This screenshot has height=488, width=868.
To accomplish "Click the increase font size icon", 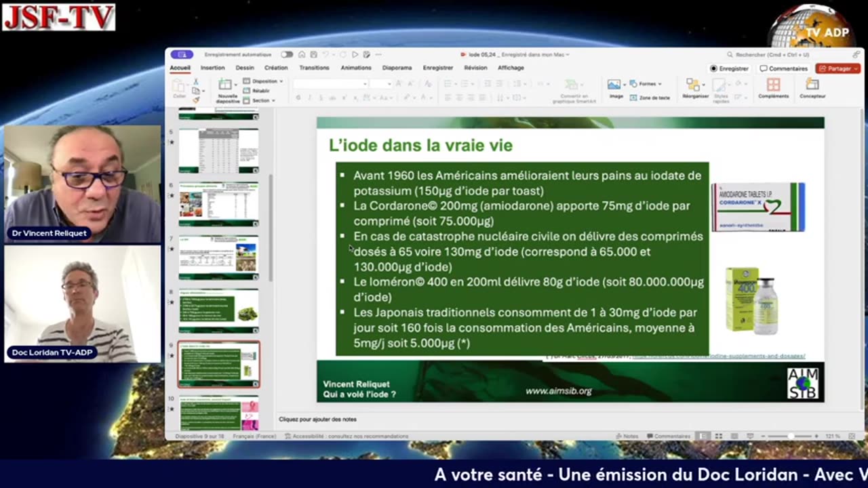I will pos(399,83).
